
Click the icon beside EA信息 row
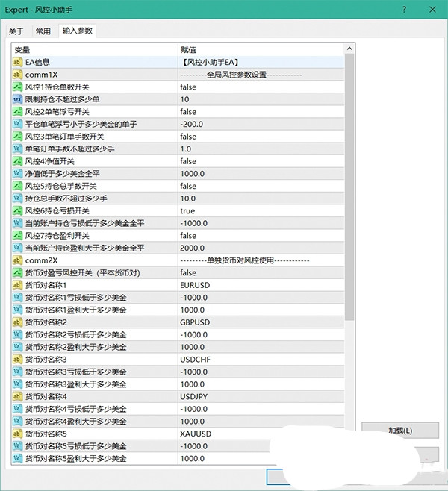pos(18,63)
